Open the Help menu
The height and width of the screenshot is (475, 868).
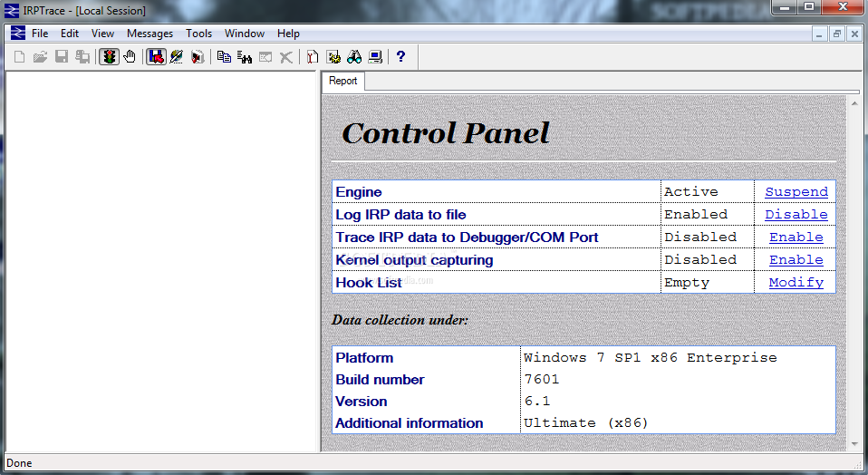[x=288, y=34]
